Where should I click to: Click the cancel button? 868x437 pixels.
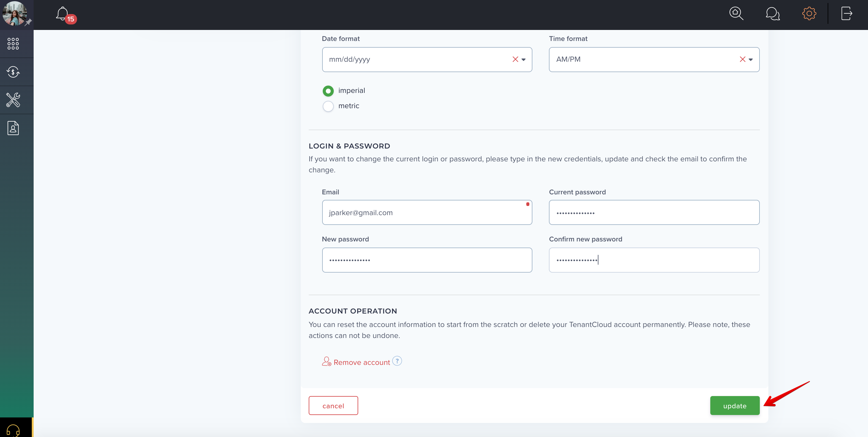tap(333, 406)
